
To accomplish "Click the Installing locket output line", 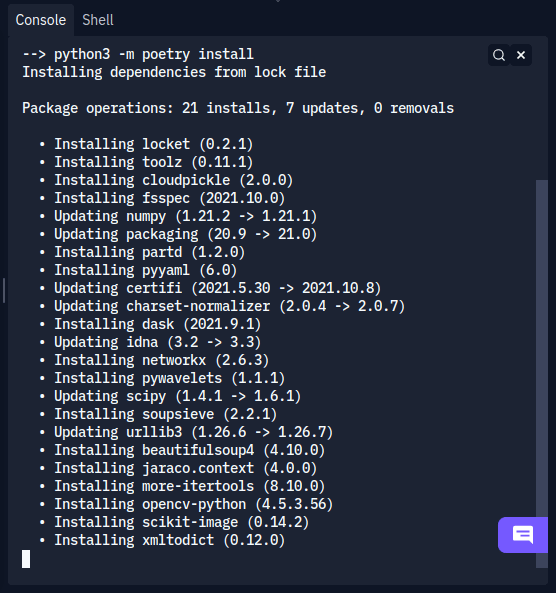I will point(146,144).
